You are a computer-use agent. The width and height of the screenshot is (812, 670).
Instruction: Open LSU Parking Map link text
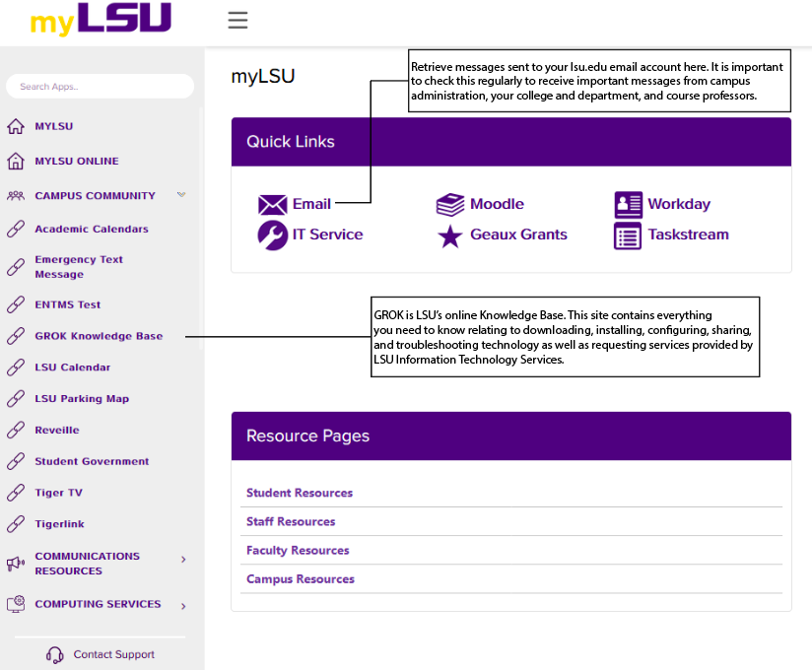pos(82,399)
